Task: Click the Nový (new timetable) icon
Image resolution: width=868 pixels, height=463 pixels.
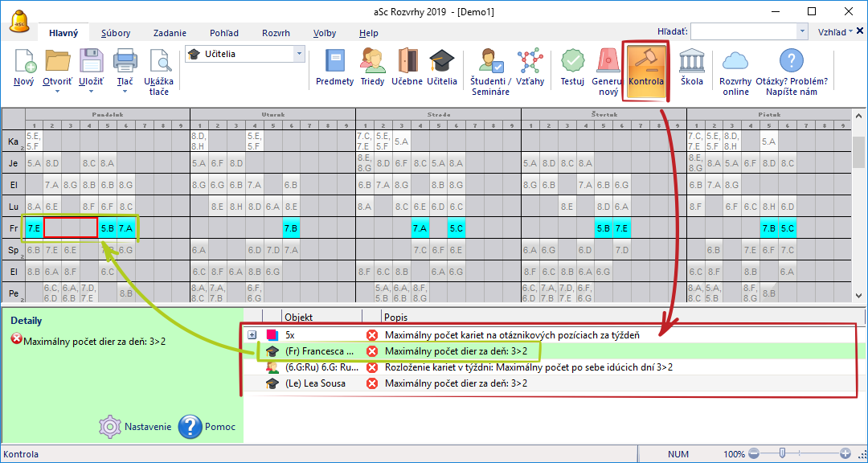Action: pyautogui.click(x=24, y=63)
